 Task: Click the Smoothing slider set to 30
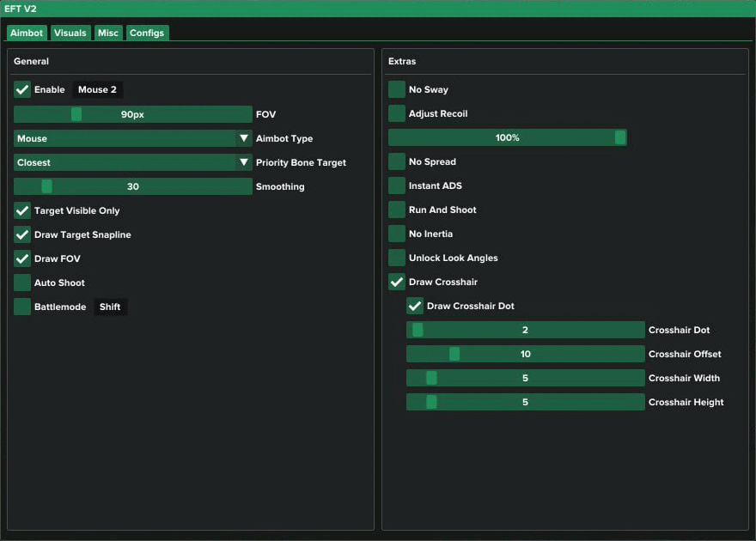pos(132,186)
